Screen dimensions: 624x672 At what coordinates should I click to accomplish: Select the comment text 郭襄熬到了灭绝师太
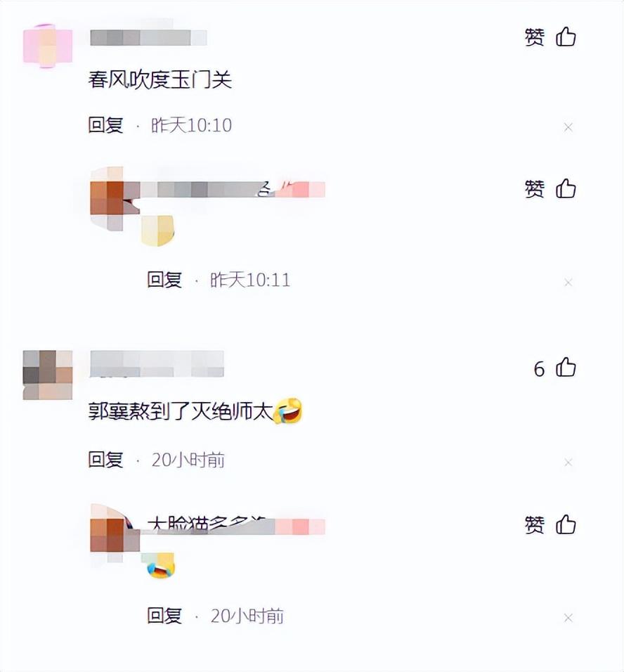click(x=181, y=412)
